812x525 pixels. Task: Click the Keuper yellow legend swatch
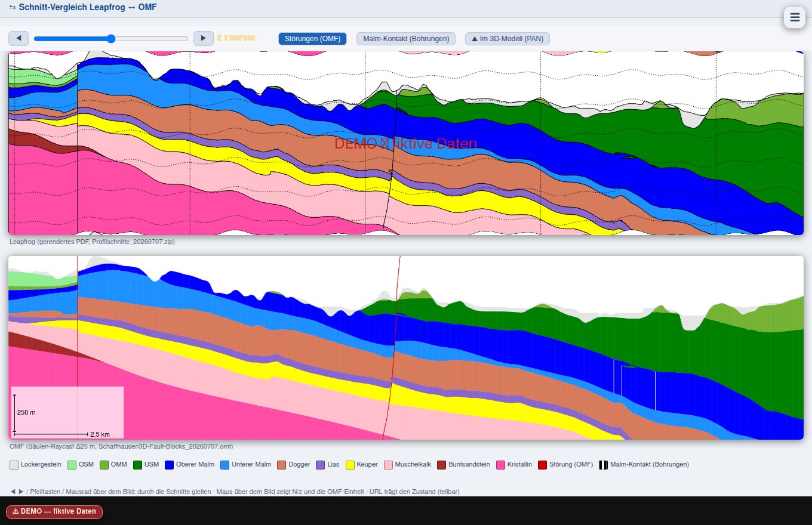(x=350, y=465)
